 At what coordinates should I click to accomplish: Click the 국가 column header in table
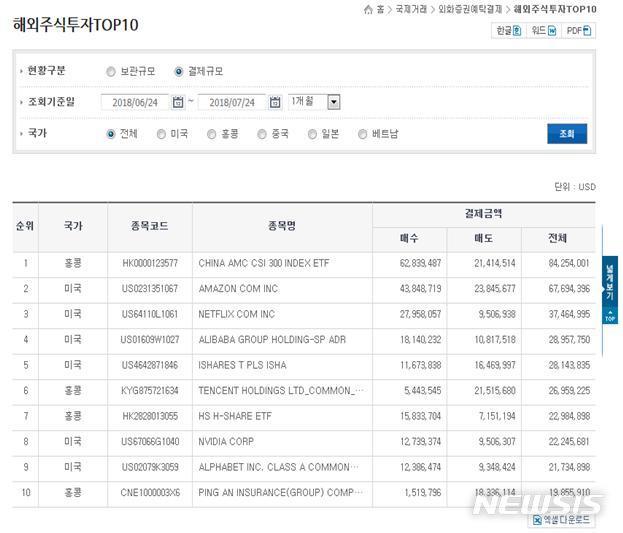(x=73, y=226)
